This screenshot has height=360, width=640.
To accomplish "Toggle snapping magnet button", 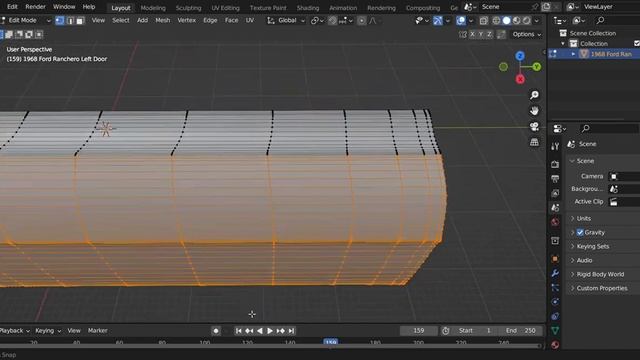I will tap(332, 20).
